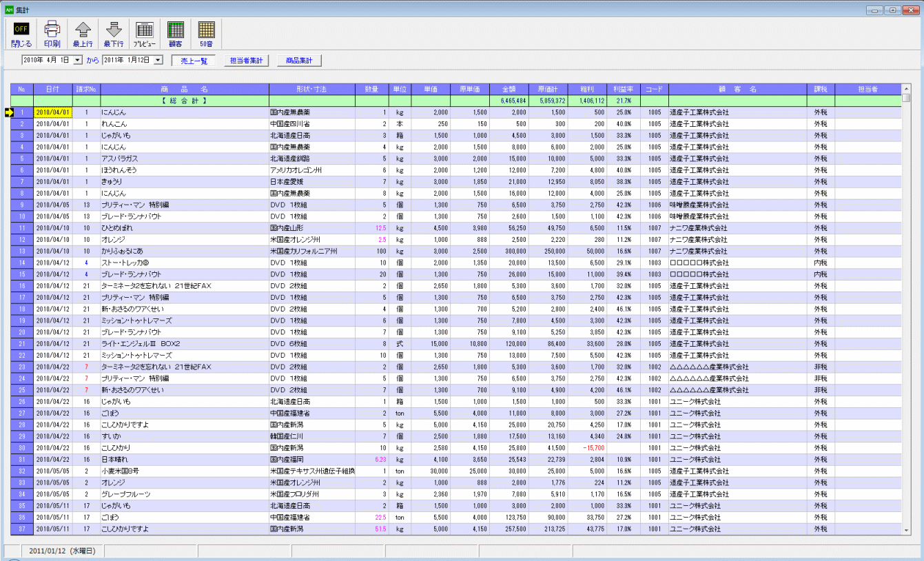Click status bar date 2011/01/12 (水曜日)

[61, 551]
